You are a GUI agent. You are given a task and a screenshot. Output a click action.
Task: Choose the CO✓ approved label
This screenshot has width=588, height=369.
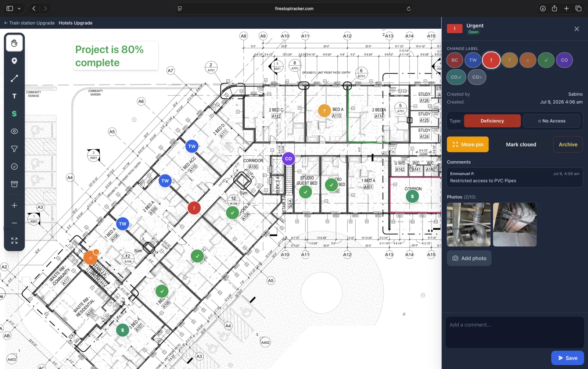(456, 77)
